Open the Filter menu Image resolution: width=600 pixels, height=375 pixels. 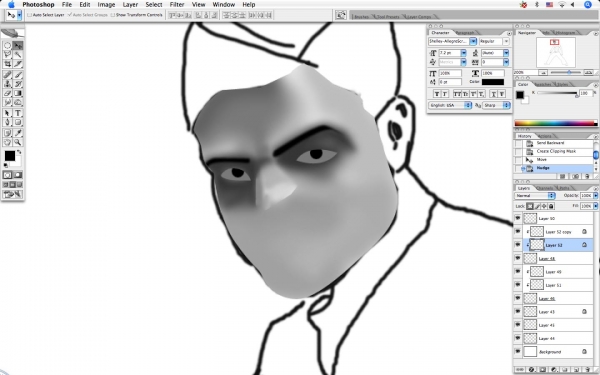click(x=177, y=5)
